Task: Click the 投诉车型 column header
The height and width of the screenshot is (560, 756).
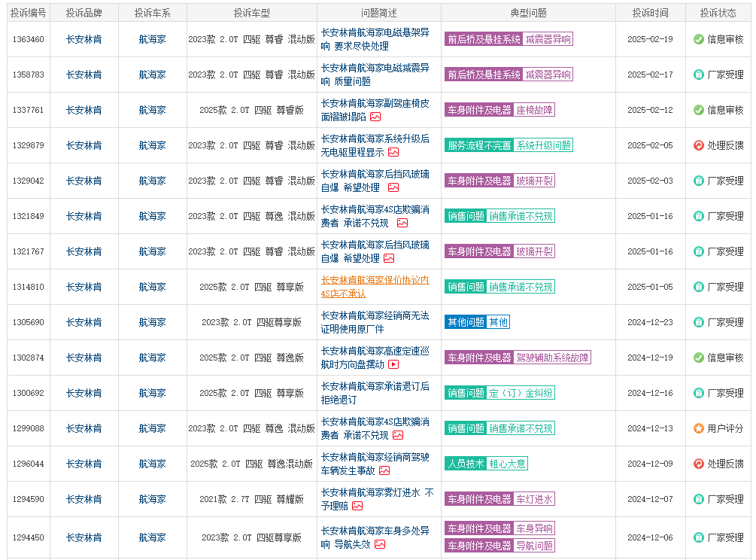Action: 252,13
